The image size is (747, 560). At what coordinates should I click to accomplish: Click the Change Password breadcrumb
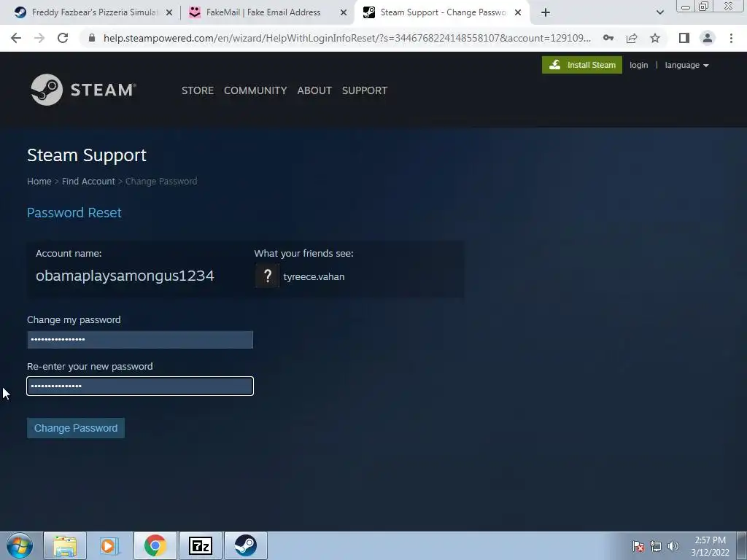pos(161,182)
